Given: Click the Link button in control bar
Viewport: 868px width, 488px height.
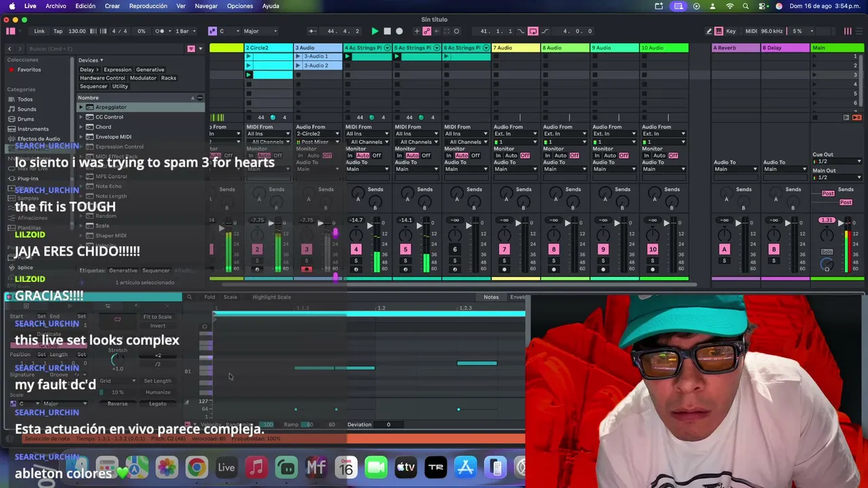Looking at the screenshot, I should click(39, 31).
